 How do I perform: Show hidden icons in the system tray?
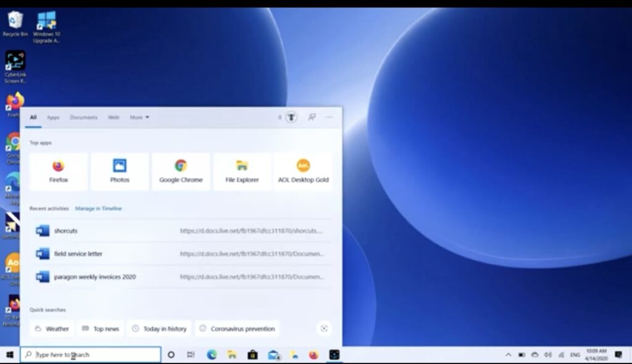[509, 355]
